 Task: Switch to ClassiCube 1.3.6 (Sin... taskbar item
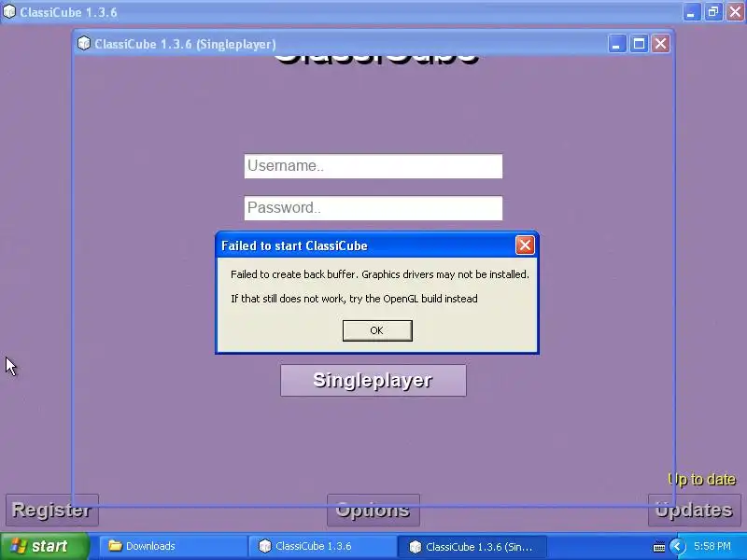point(472,546)
